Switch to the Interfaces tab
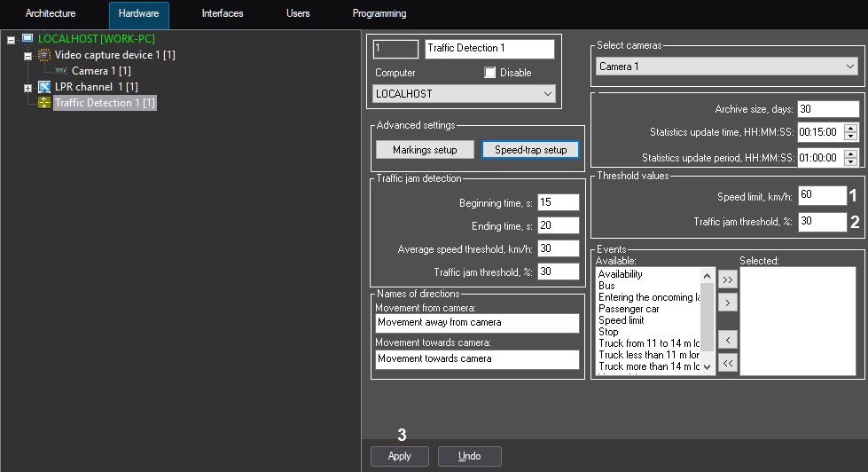This screenshot has height=472, width=868. (222, 14)
